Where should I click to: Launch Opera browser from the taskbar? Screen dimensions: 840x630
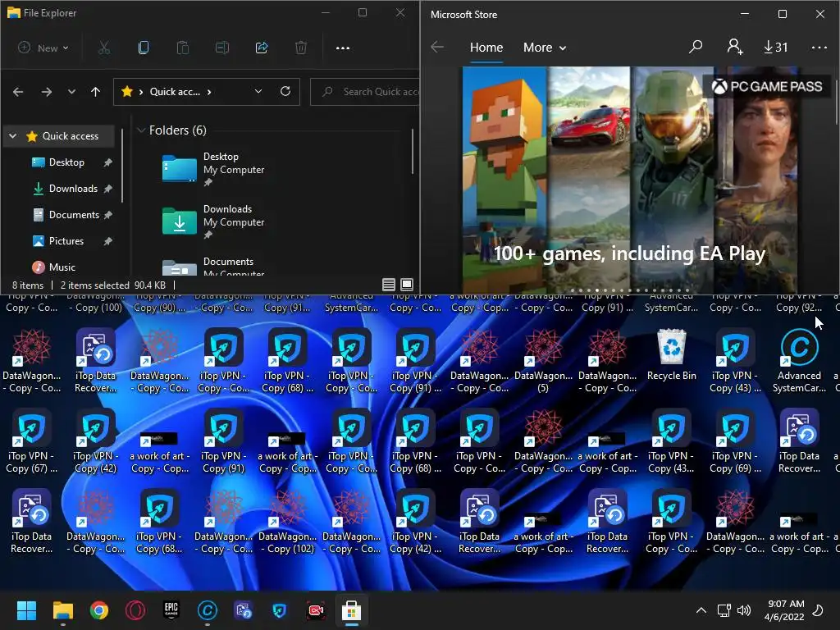(x=135, y=610)
